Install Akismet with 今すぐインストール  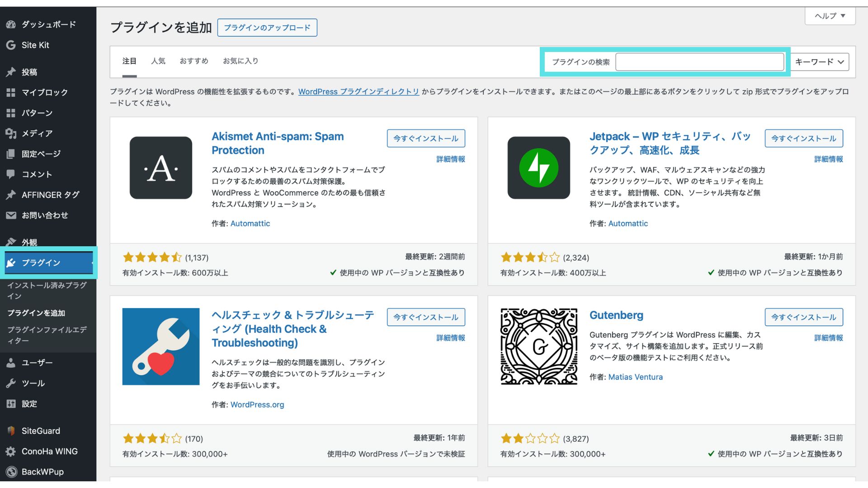pyautogui.click(x=426, y=138)
